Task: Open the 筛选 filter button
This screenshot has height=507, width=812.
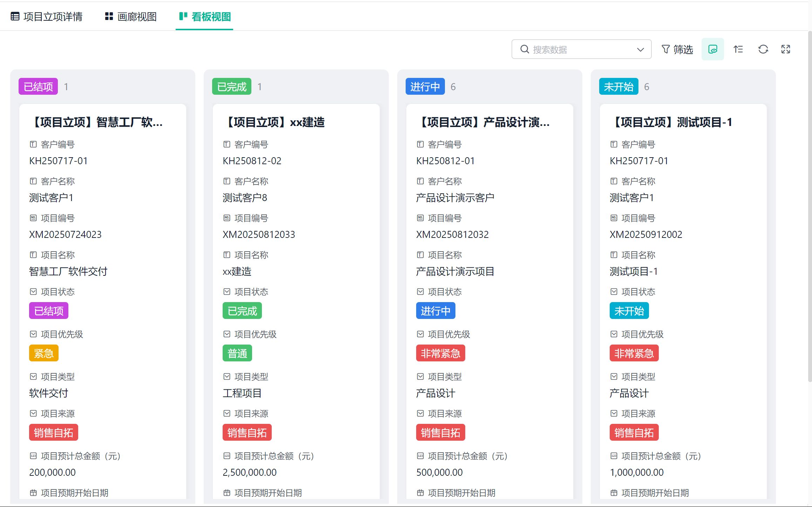Action: [682, 49]
